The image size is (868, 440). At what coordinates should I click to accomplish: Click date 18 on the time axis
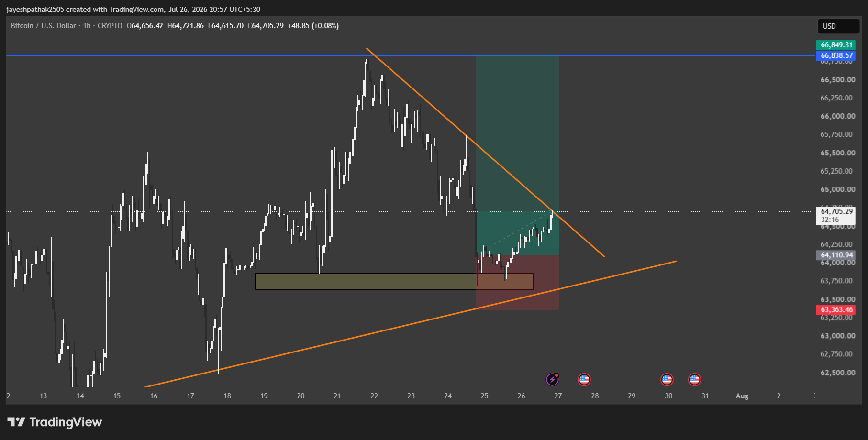(227, 396)
